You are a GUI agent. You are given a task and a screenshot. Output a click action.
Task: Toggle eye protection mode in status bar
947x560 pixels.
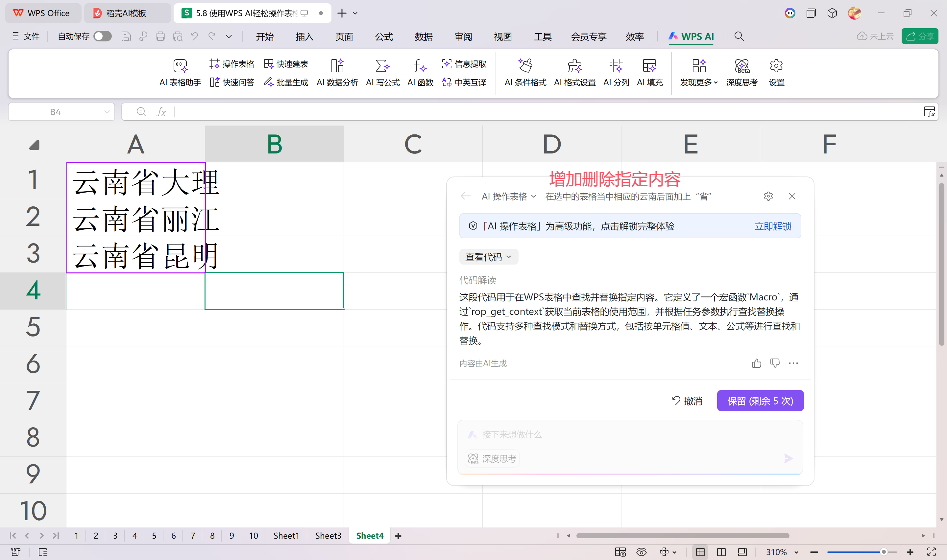[x=641, y=552]
